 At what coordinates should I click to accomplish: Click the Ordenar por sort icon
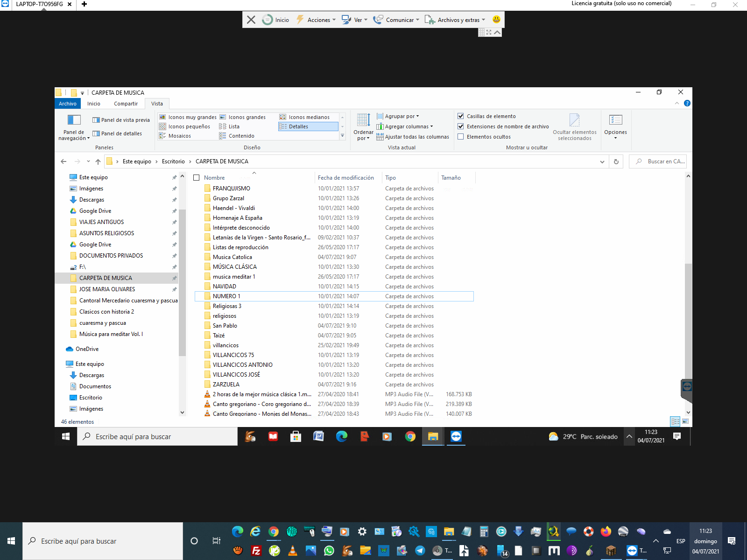[363, 120]
